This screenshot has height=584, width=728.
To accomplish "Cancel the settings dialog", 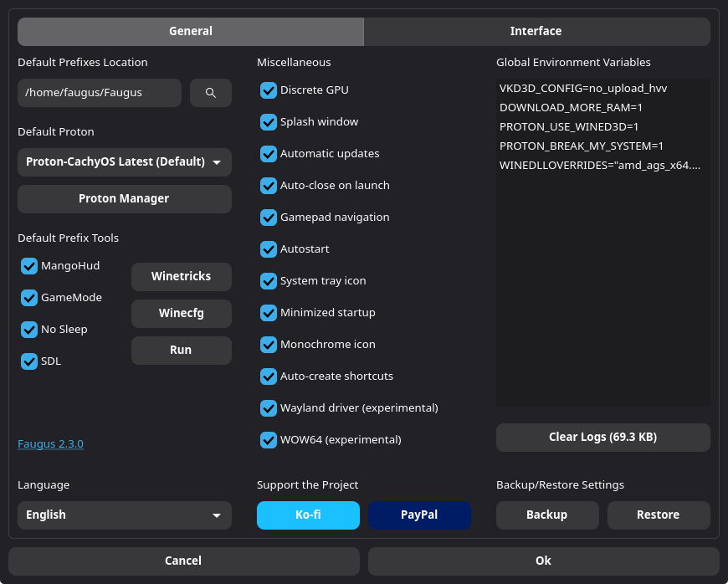I will [184, 561].
